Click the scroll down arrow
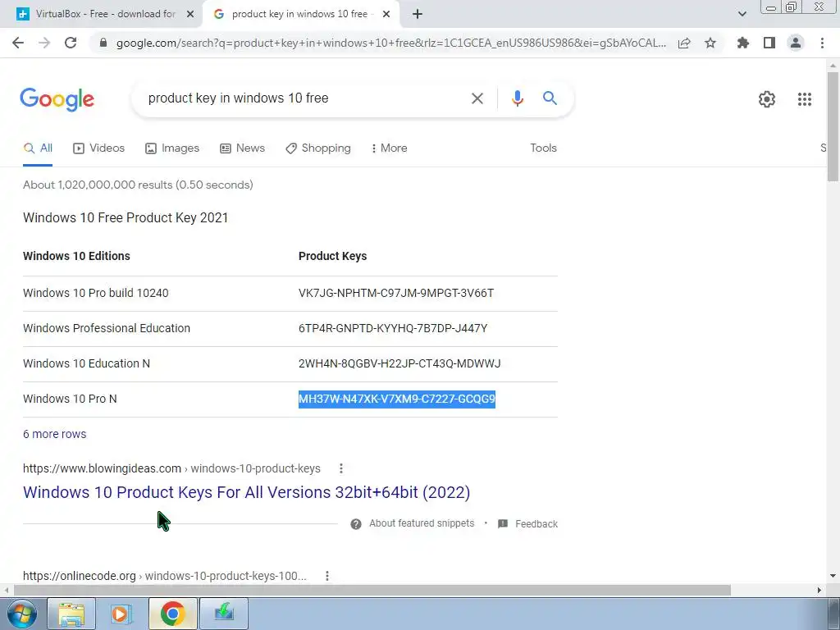 pos(833,577)
